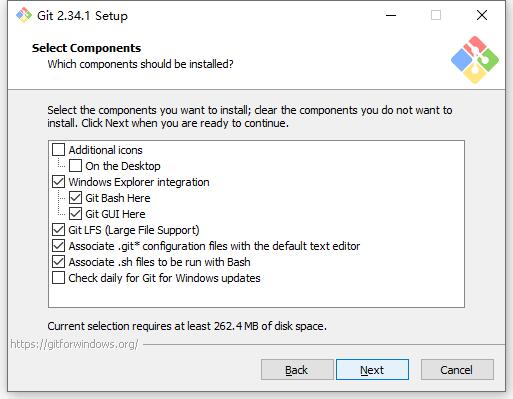Viewport: 513px width, 399px height.
Task: Continue setup with the Next button
Action: pyautogui.click(x=372, y=370)
